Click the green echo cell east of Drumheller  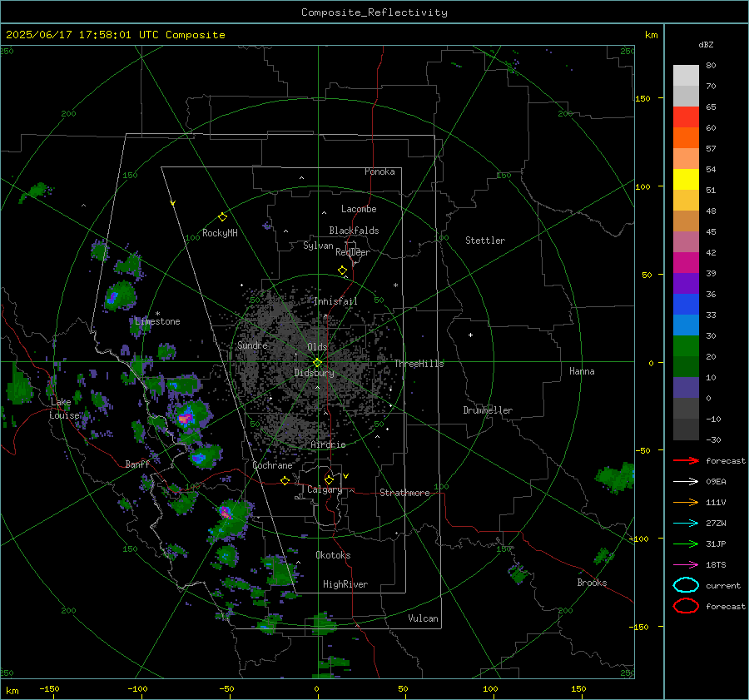pos(615,476)
